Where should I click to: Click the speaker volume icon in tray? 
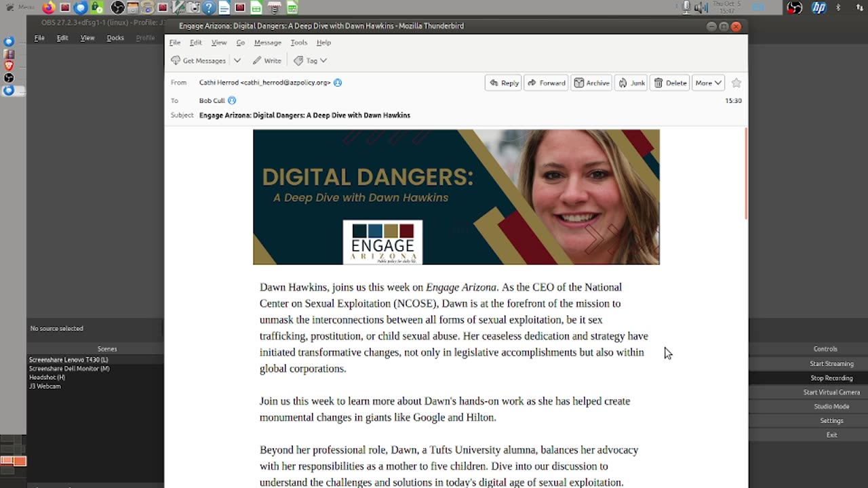click(702, 7)
